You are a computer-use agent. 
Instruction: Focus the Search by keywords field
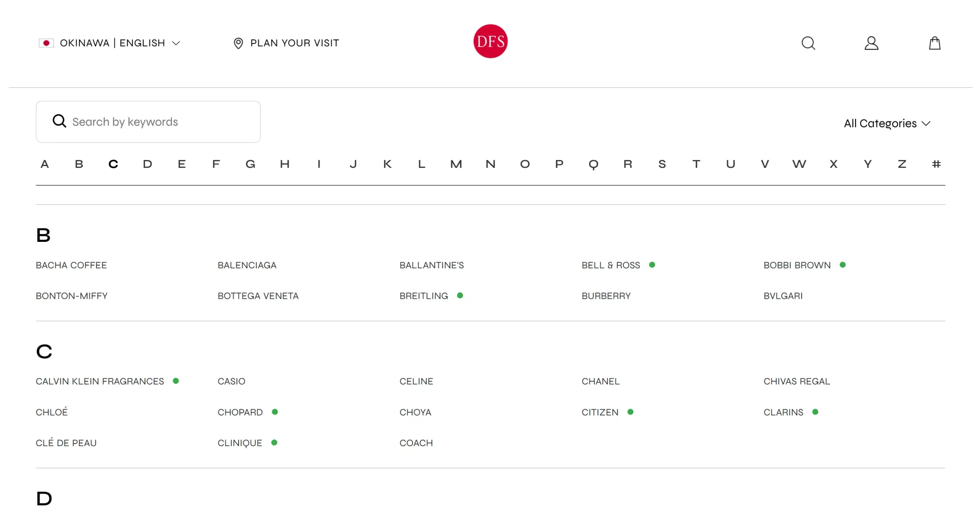pos(148,122)
